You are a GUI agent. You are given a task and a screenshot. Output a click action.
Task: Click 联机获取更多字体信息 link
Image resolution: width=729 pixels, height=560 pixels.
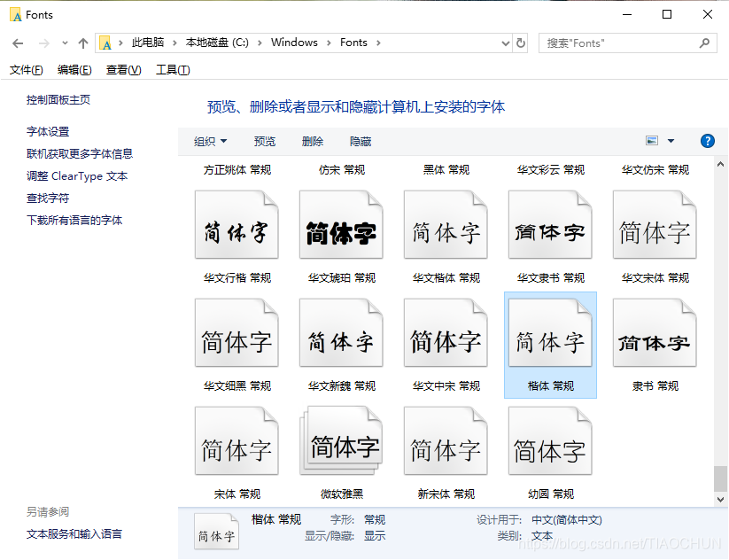(x=80, y=153)
